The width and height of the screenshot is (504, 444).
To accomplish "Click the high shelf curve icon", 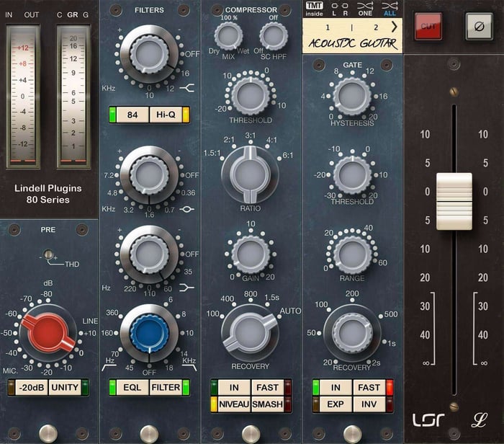I will pos(186,87).
